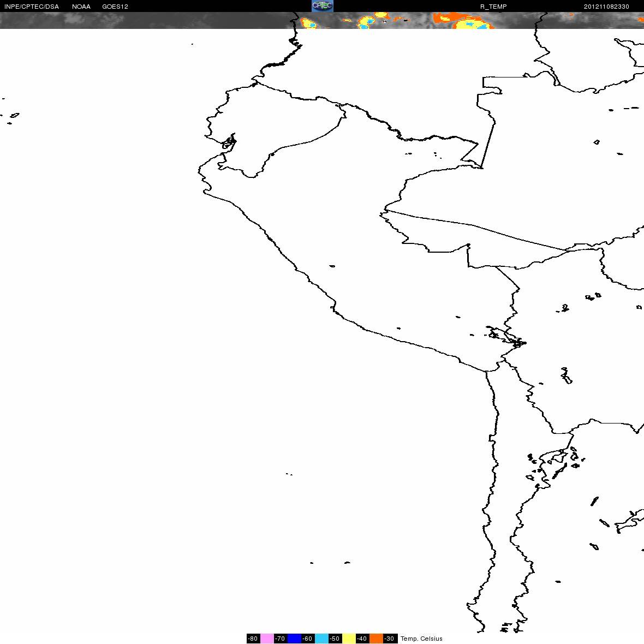Click the -60 legend value
644x644 pixels.
[308, 639]
